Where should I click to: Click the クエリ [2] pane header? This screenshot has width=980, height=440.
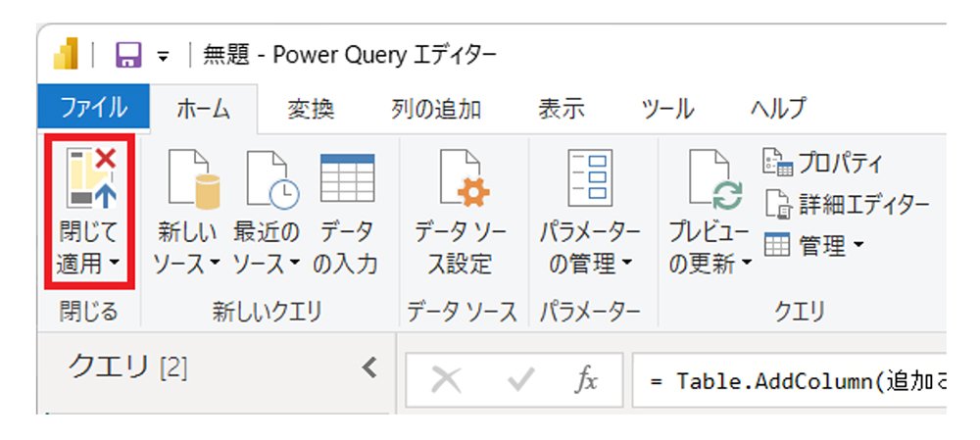point(127,367)
